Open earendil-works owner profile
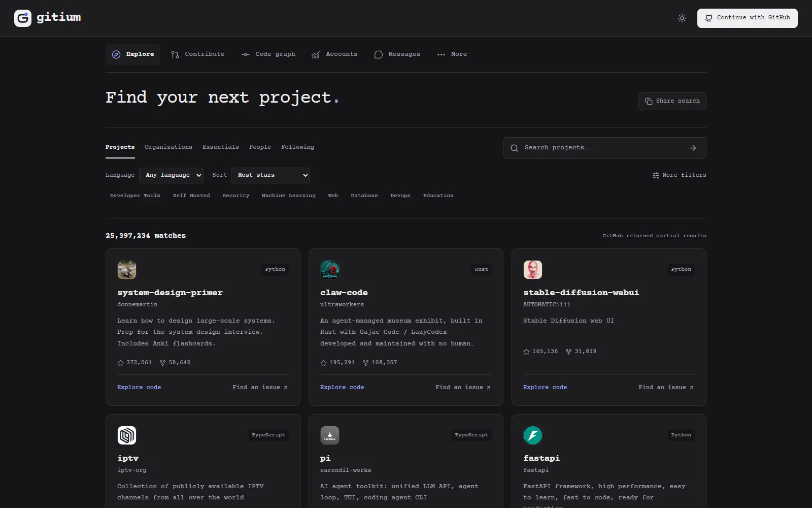Screen dimensions: 812x508 point(346,470)
